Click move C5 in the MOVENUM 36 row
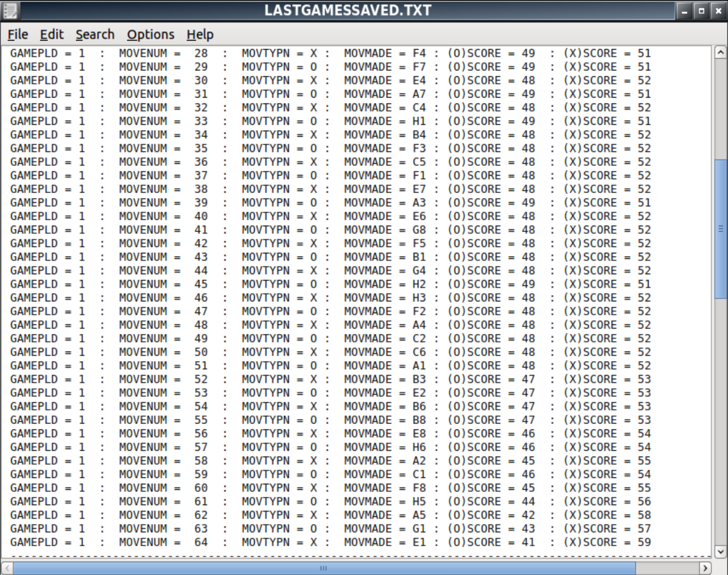The width and height of the screenshot is (728, 575). [419, 162]
